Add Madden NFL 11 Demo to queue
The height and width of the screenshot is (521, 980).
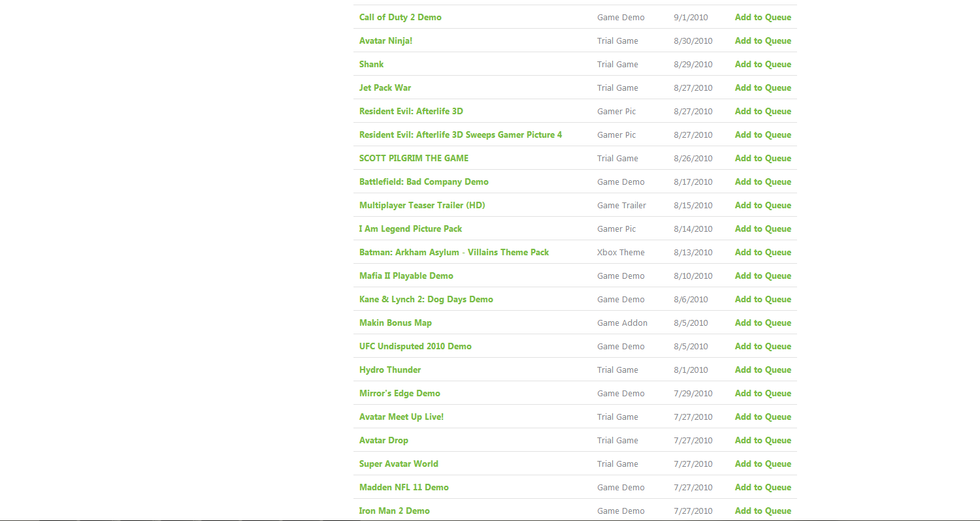[x=762, y=488]
